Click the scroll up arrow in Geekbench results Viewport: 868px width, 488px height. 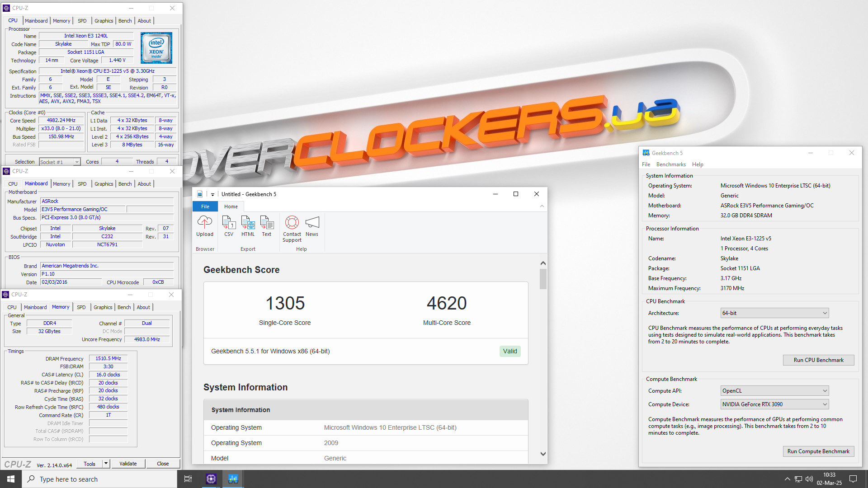pos(543,263)
